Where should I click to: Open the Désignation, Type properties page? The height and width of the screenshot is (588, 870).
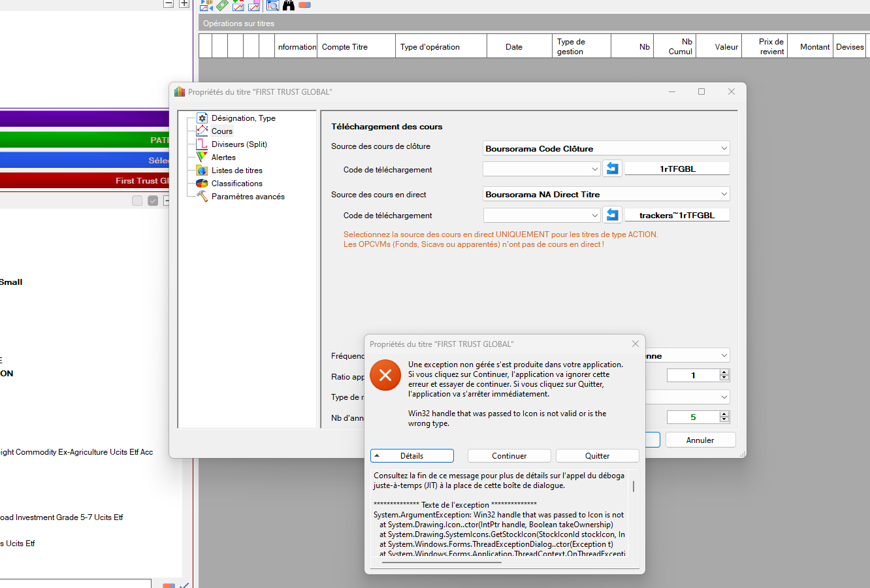click(x=243, y=118)
